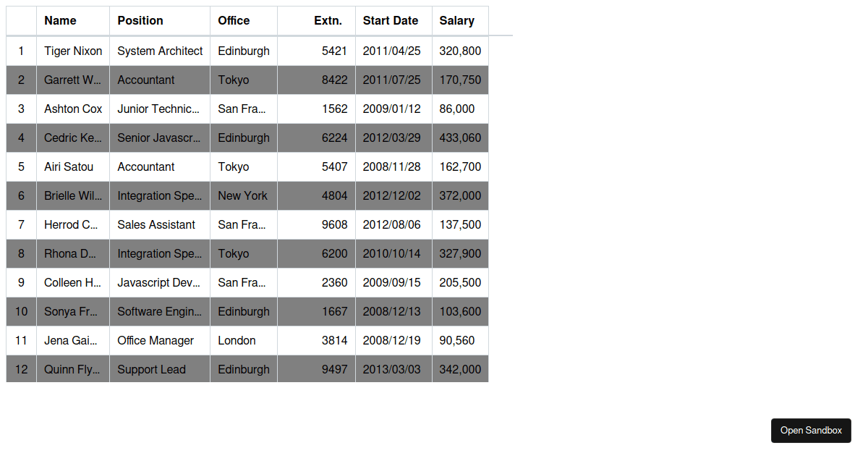868x456 pixels.
Task: Click the Extn. column header
Action: pyautogui.click(x=316, y=20)
